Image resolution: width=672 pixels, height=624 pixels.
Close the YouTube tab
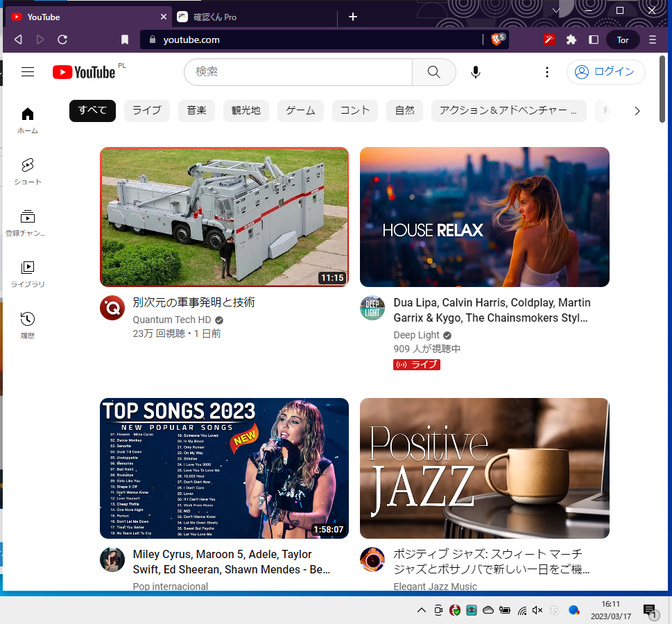point(163,17)
